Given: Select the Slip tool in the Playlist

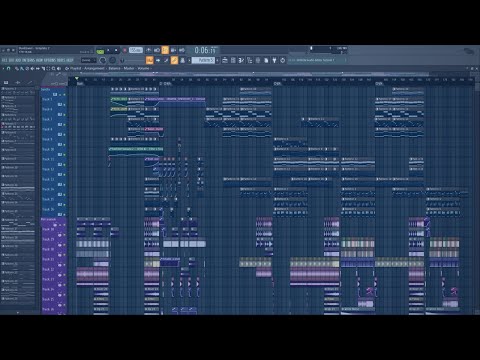Looking at the screenshot, I should pyautogui.click(x=38, y=69).
